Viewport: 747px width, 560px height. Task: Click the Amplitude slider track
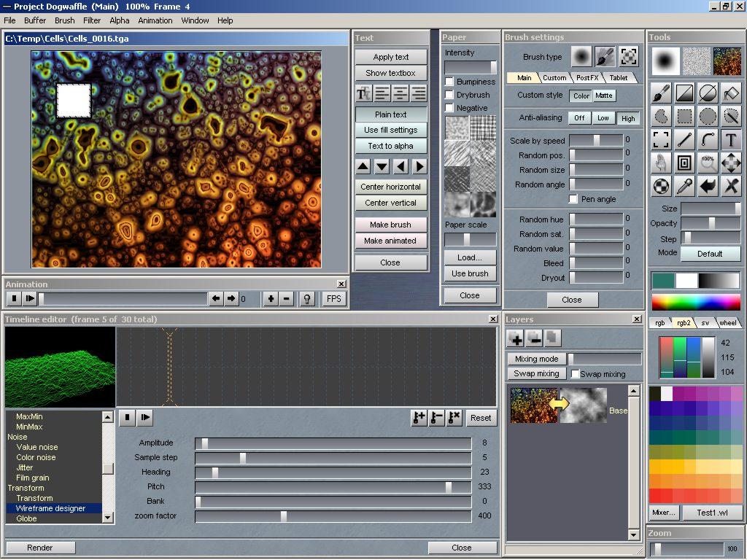[x=333, y=443]
